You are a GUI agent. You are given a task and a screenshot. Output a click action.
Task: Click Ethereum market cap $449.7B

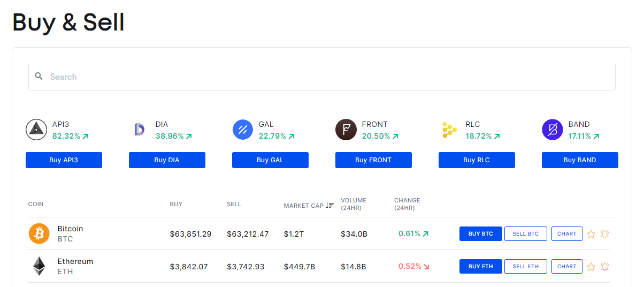pos(300,267)
